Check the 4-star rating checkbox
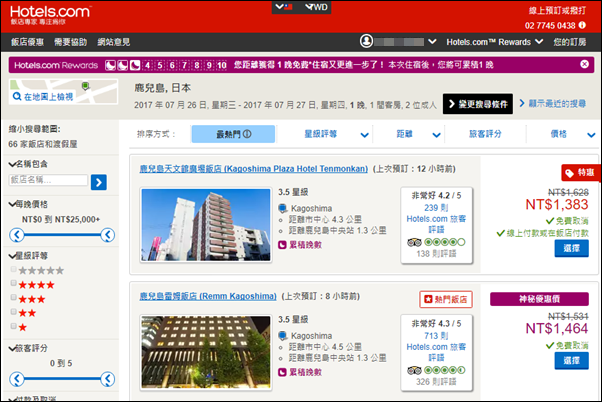This screenshot has width=602, height=402. 14,283
